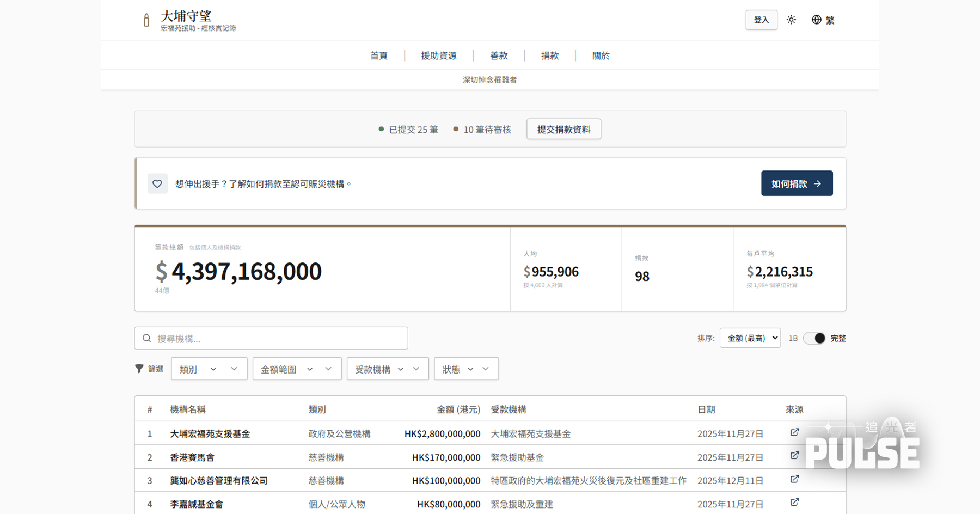The image size is (980, 514).
Task: Open the 金額範圍 filter dropdown
Action: coord(297,369)
